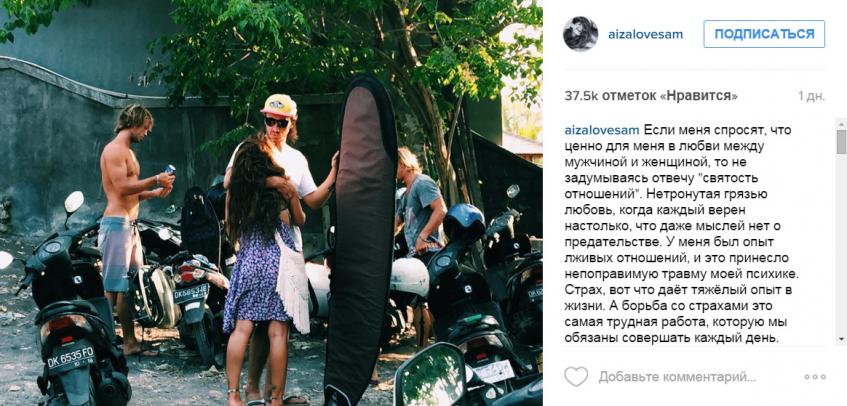
Task: Click the heart like icon
Action: tap(576, 376)
